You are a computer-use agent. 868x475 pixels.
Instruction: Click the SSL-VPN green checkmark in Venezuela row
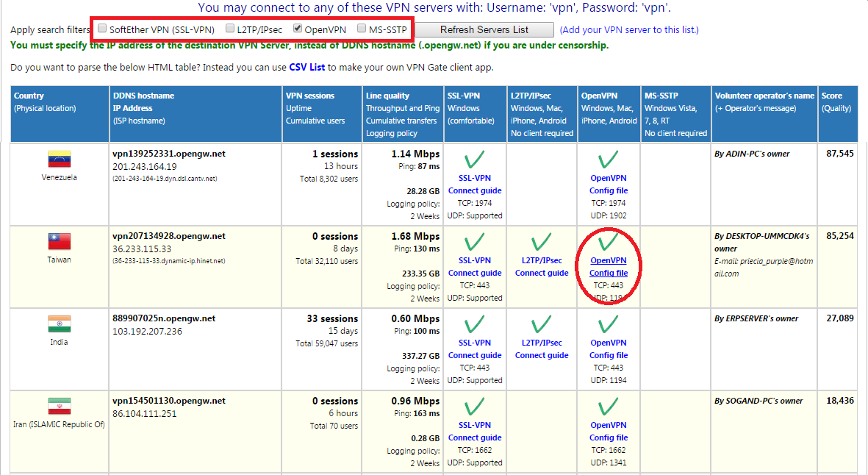pyautogui.click(x=474, y=160)
